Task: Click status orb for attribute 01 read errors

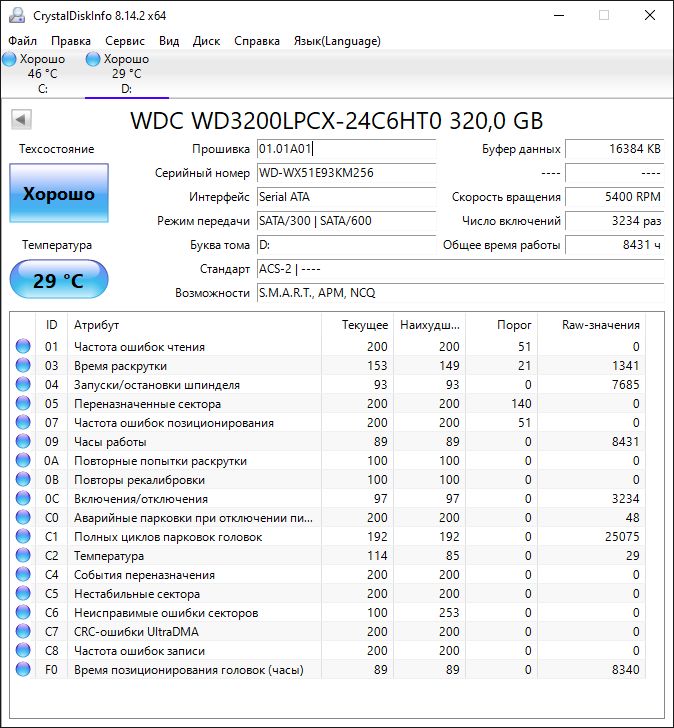Action: tap(23, 347)
